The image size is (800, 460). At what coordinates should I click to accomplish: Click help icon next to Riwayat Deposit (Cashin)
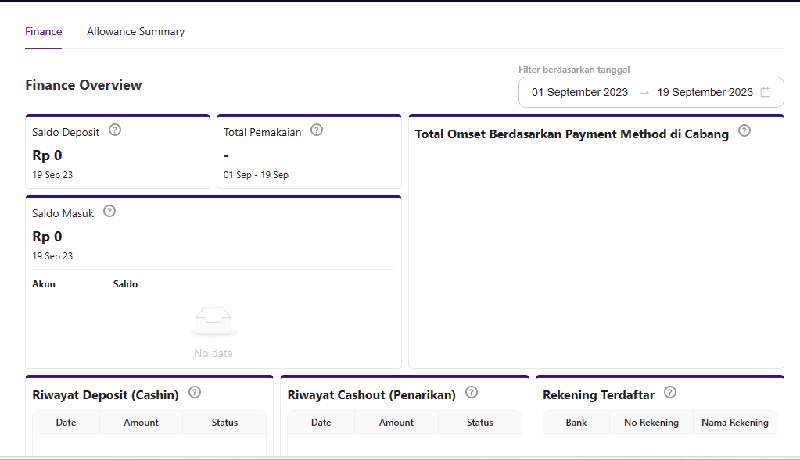pyautogui.click(x=195, y=393)
